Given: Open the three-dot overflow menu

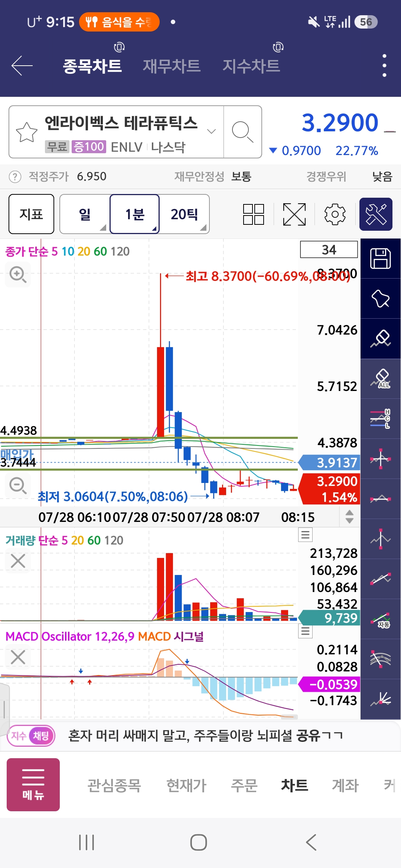Looking at the screenshot, I should click(x=384, y=66).
